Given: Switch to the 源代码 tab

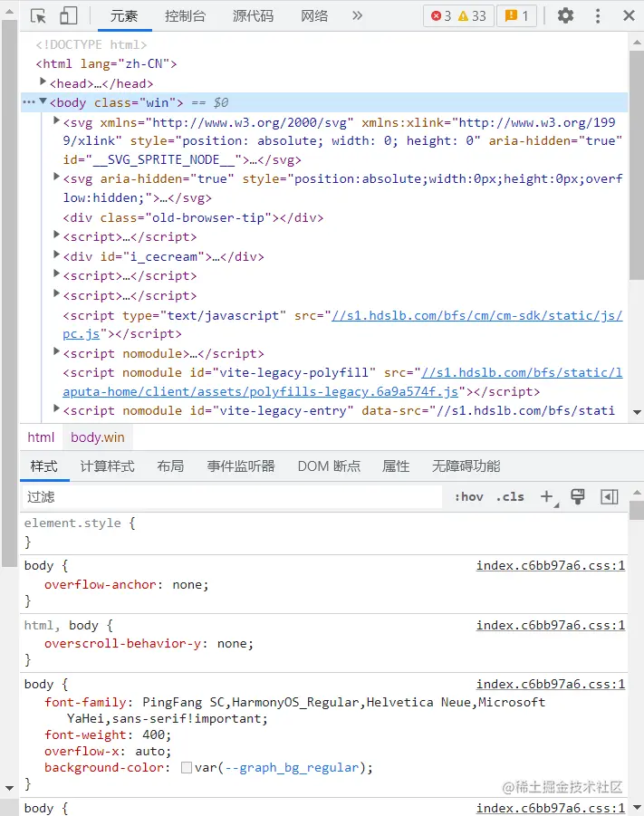Looking at the screenshot, I should pyautogui.click(x=253, y=16).
